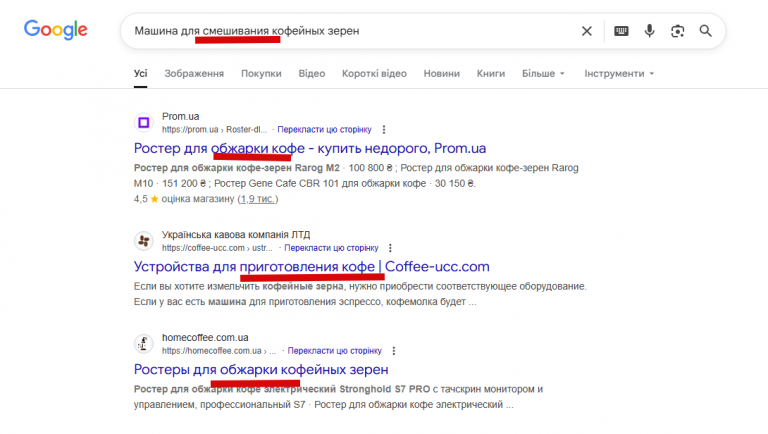Open the three-dot menu for Prom.ua result
This screenshot has width=768, height=434.
pyautogui.click(x=384, y=130)
